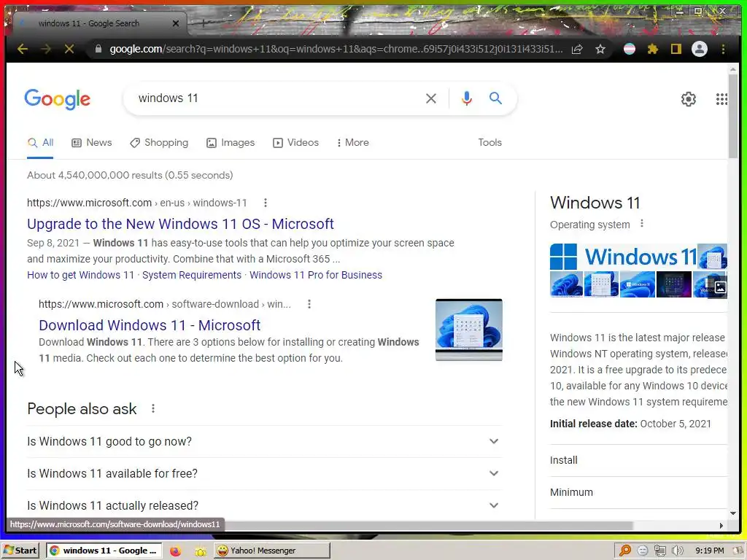
Task: Expand "Is Windows 11 actually released?"
Action: [264, 505]
